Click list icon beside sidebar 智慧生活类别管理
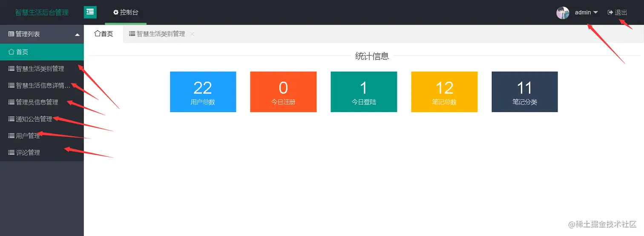The image size is (644, 236). point(11,69)
